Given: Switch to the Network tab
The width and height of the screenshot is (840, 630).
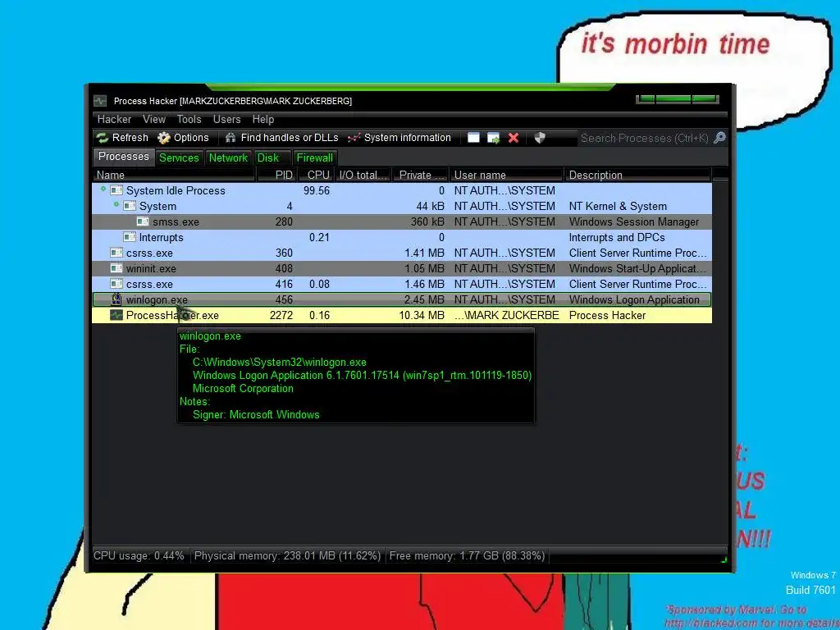Looking at the screenshot, I should pos(228,158).
